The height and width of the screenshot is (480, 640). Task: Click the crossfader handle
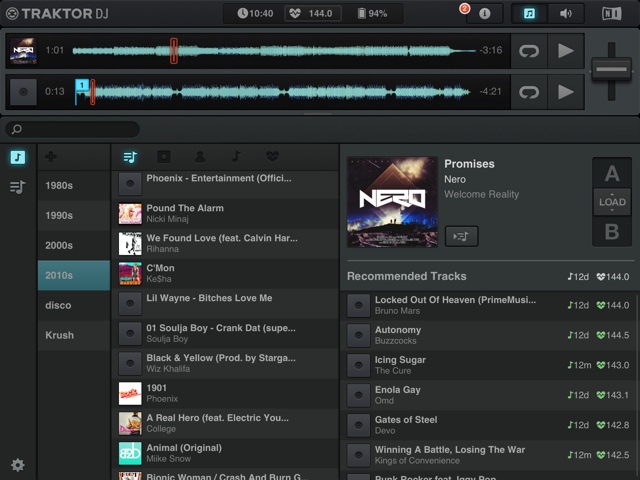(611, 69)
